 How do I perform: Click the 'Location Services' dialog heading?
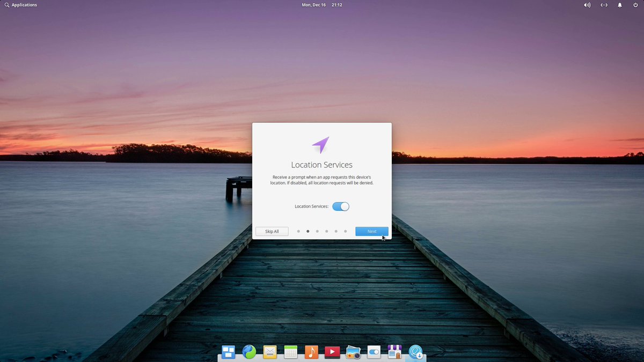point(322,165)
